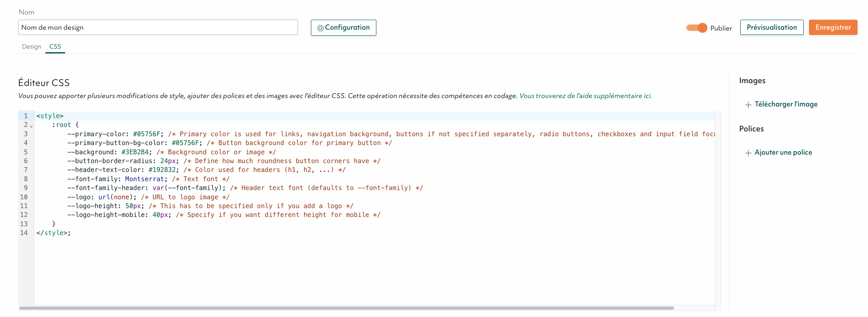Click the Télécharger l'image link text
Image resolution: width=868 pixels, height=317 pixels.
click(786, 104)
